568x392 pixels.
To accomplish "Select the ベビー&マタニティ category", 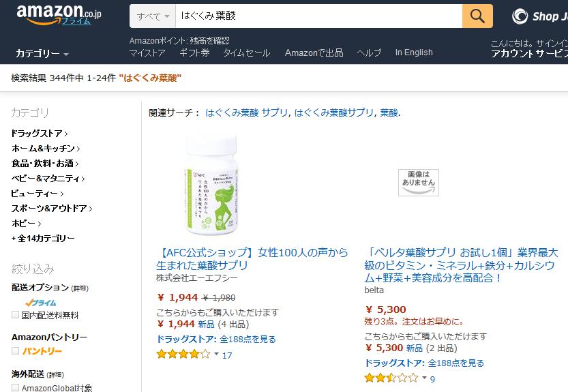I will pyautogui.click(x=48, y=179).
